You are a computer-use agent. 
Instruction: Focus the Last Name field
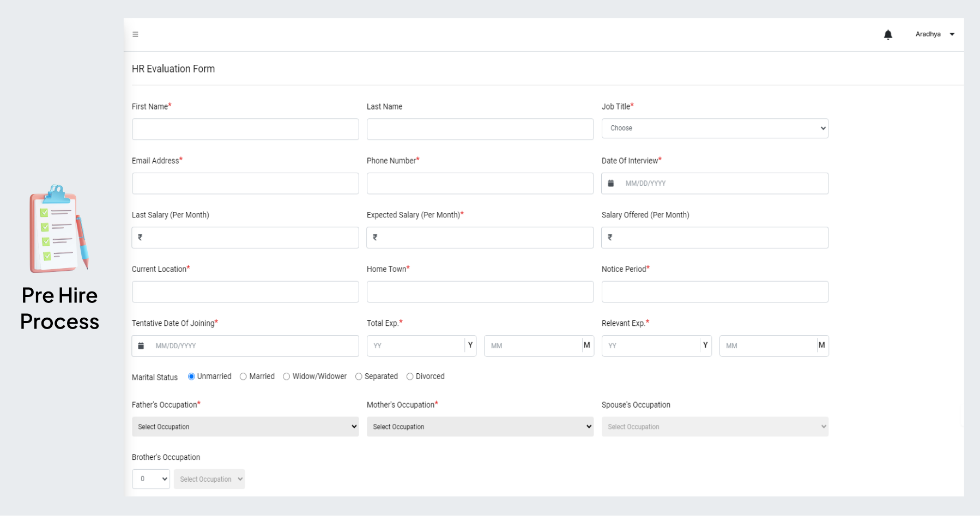[x=480, y=129]
